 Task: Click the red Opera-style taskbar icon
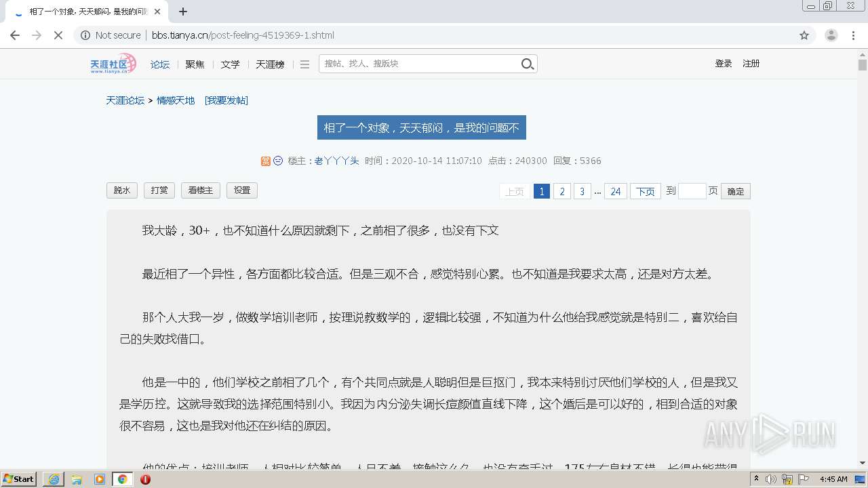click(145, 479)
